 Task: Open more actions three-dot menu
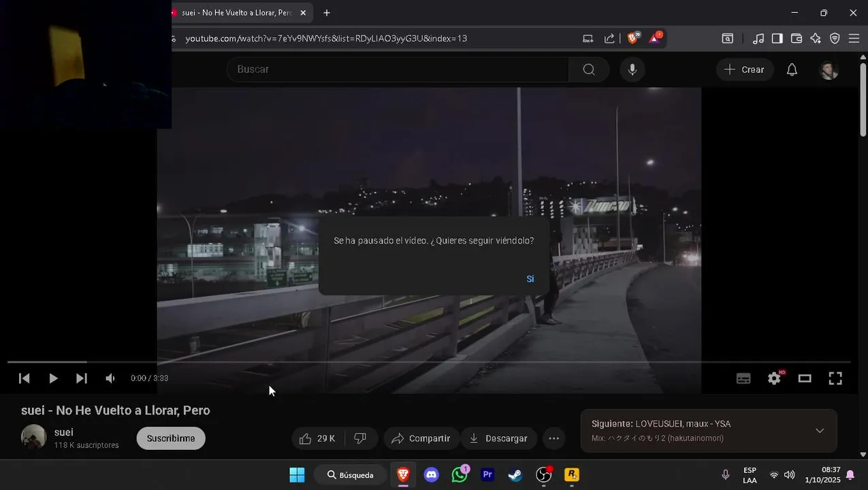pos(554,438)
